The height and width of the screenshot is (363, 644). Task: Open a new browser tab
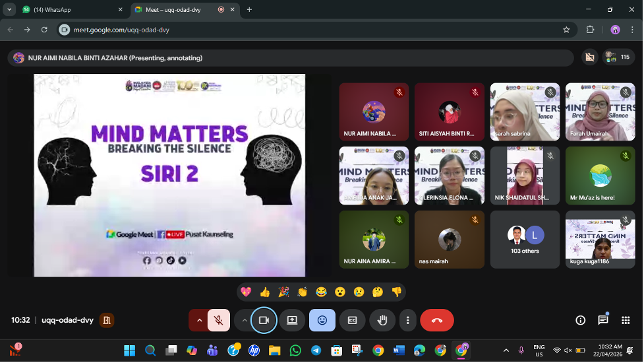[249, 10]
